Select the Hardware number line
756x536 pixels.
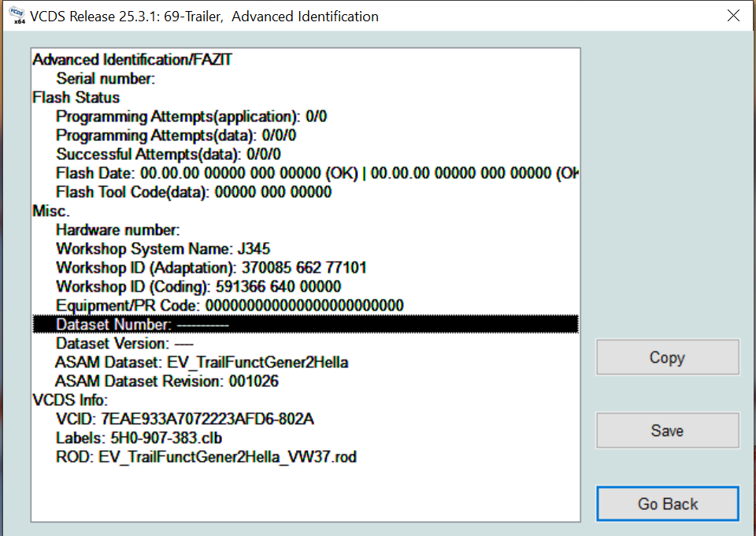click(306, 229)
